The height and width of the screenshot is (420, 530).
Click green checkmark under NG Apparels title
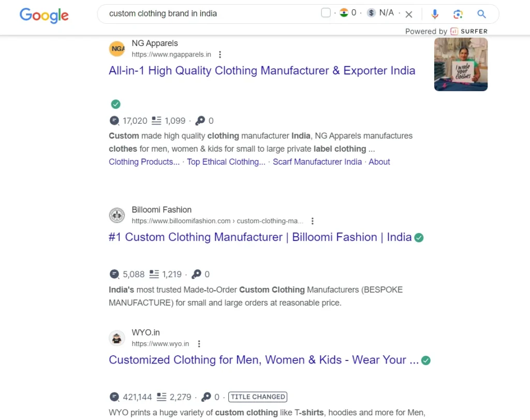coord(115,104)
